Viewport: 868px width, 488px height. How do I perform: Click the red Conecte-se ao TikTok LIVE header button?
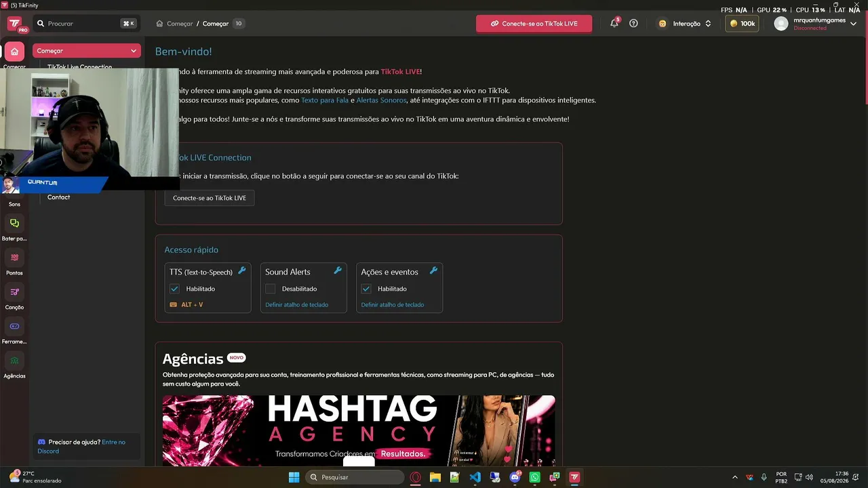(x=534, y=24)
